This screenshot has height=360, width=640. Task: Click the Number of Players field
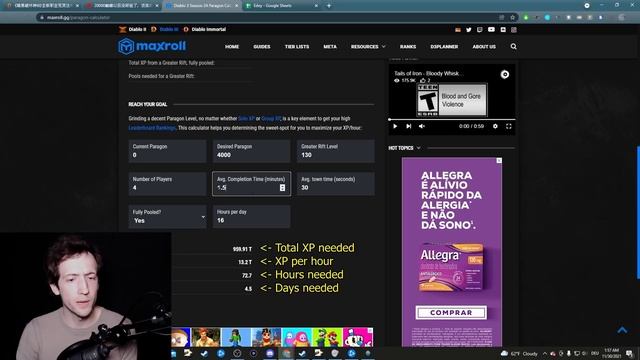167,184
